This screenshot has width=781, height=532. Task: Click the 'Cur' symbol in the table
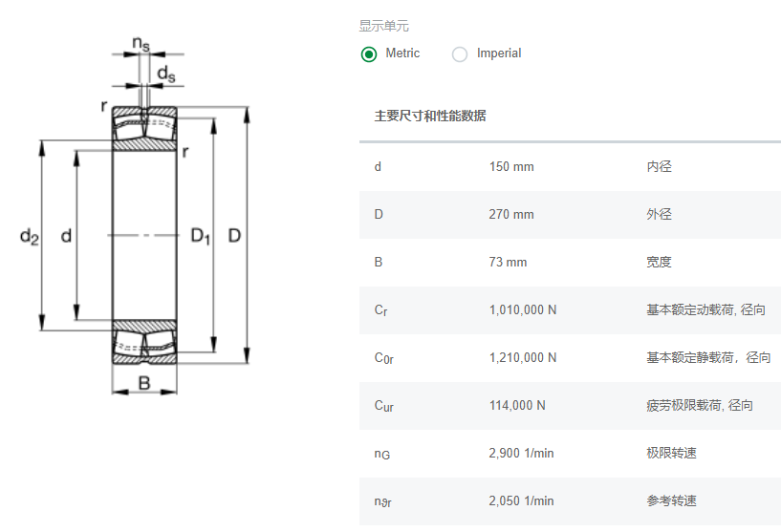tap(383, 406)
